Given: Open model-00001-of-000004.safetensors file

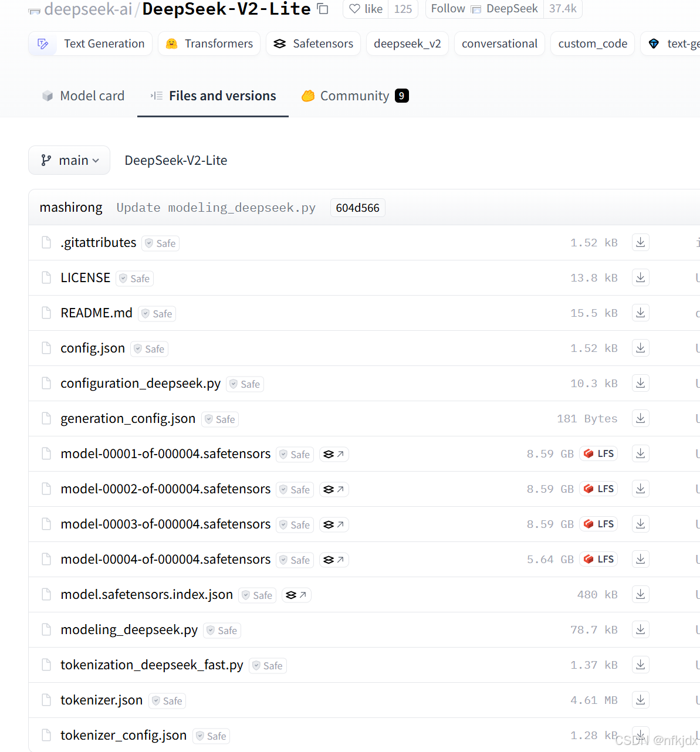Looking at the screenshot, I should (x=165, y=453).
